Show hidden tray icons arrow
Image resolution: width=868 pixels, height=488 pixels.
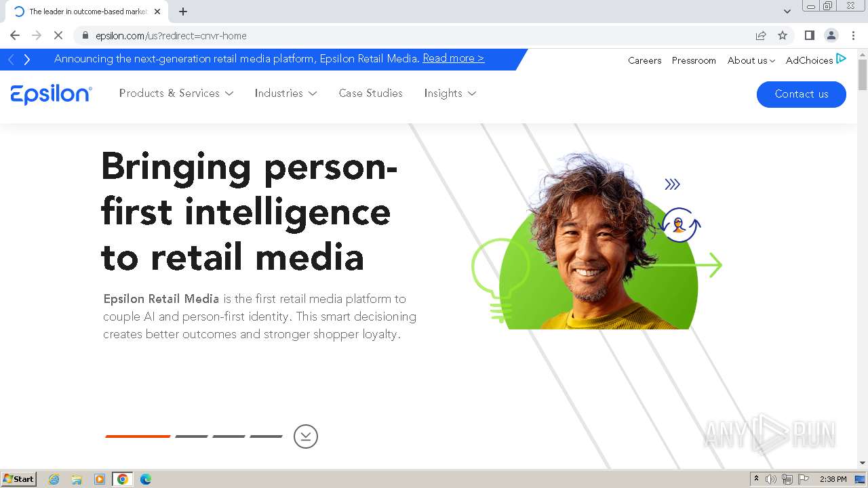click(x=756, y=479)
